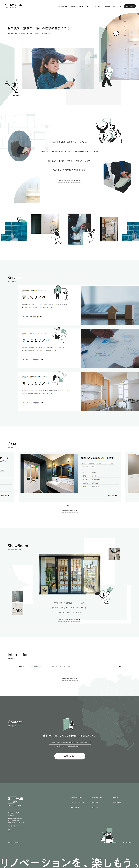Viewport: 139px width, 868px height.
Task: Open the footer 'お問い合わせ' link
Action: (116, 803)
